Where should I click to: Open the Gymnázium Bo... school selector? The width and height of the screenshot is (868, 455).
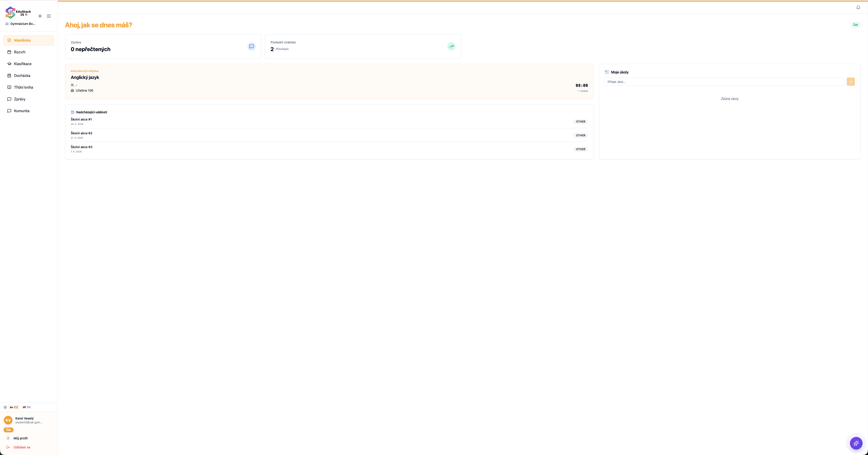click(x=21, y=24)
